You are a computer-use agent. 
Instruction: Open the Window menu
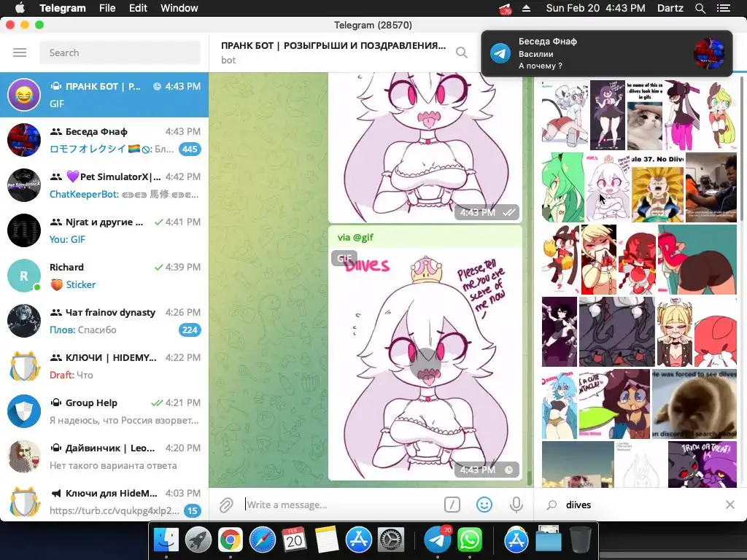pos(179,8)
